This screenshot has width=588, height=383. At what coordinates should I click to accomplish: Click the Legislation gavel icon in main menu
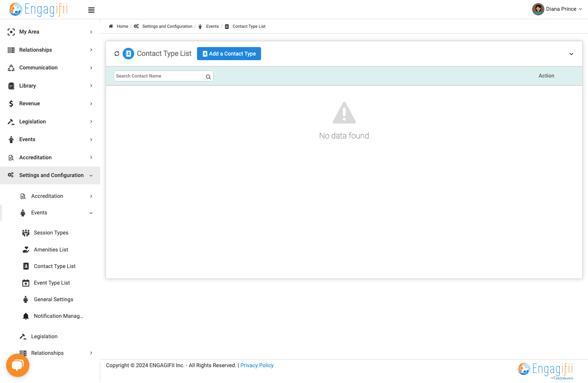click(x=11, y=121)
